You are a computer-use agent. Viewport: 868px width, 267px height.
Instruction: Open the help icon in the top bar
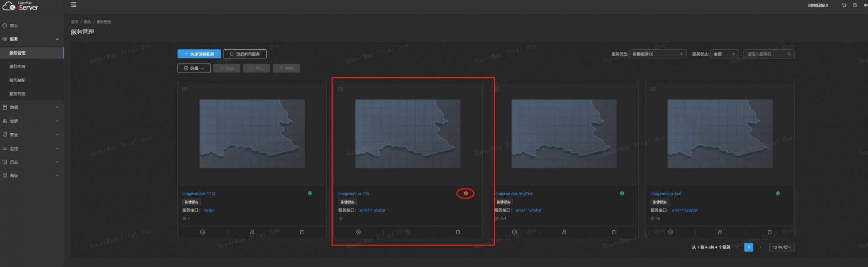tap(855, 5)
